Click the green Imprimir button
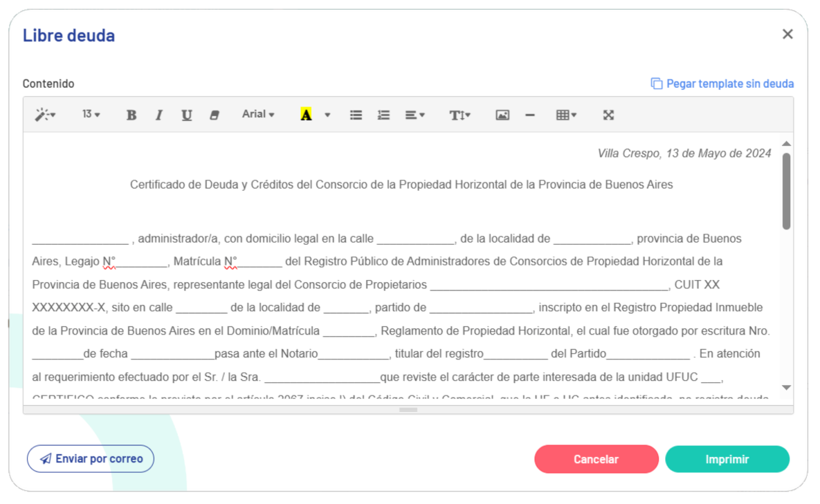The image size is (820, 504). coord(727,459)
